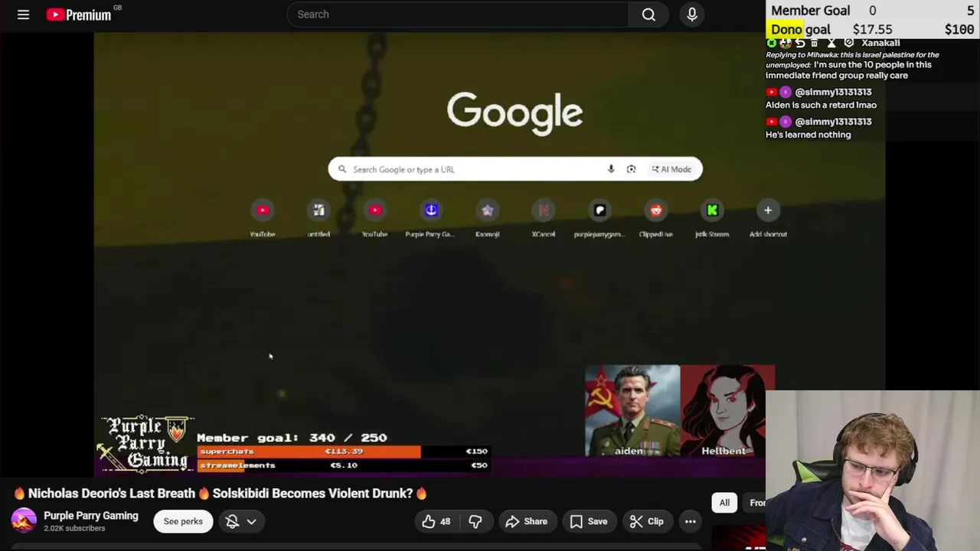
Task: Click the superchats progress bar
Action: pyautogui.click(x=343, y=452)
